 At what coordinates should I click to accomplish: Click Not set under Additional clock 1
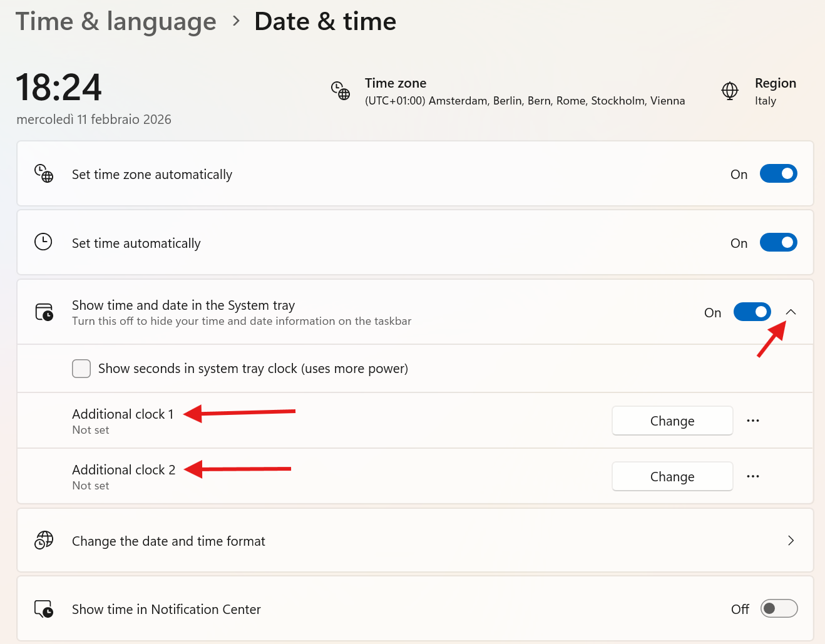coord(91,430)
